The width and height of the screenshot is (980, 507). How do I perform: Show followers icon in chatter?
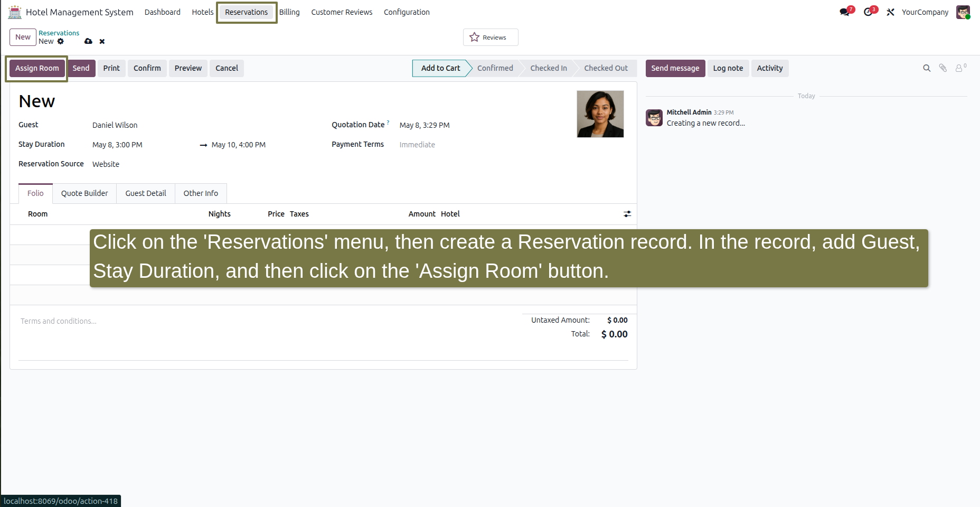point(960,68)
